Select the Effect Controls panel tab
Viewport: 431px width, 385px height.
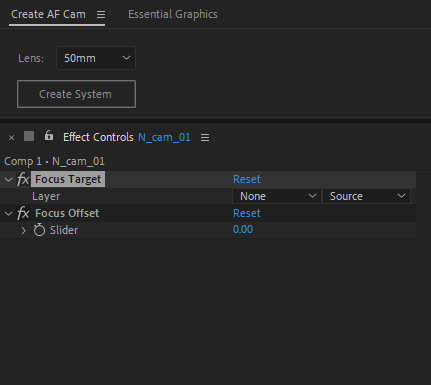point(98,137)
